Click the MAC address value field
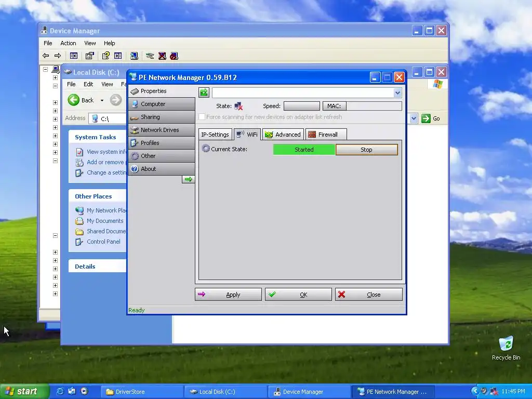This screenshot has width=532, height=399. (374, 106)
